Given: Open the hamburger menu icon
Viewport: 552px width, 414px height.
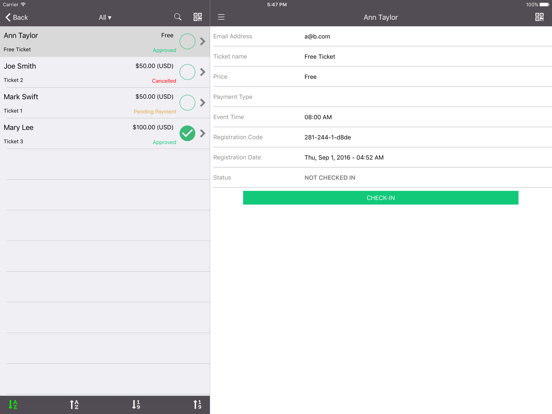Looking at the screenshot, I should pos(221,17).
